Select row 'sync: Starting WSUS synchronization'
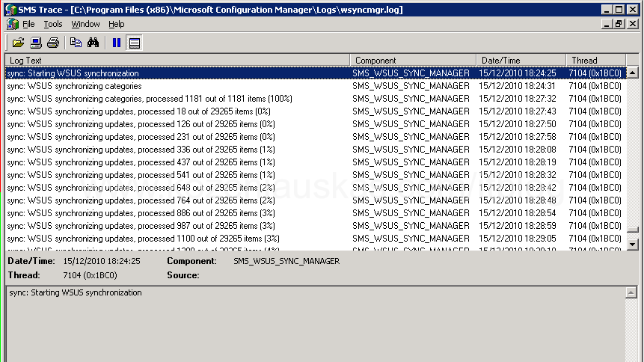The height and width of the screenshot is (362, 644). point(316,73)
